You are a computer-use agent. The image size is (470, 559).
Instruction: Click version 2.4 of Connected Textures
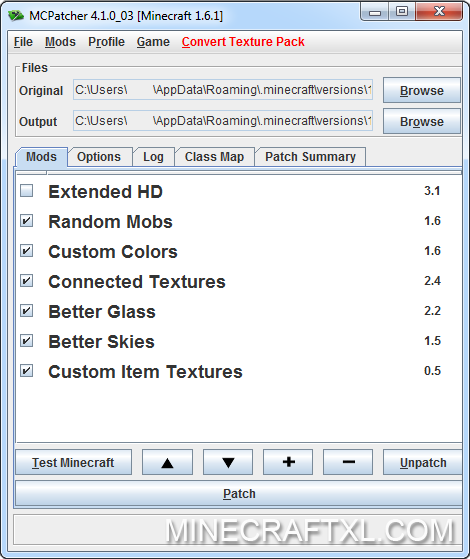pos(432,281)
